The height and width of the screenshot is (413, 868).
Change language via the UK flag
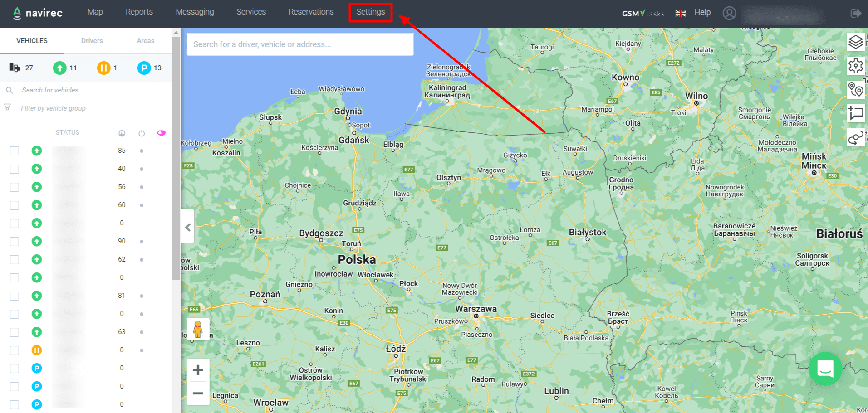(681, 13)
